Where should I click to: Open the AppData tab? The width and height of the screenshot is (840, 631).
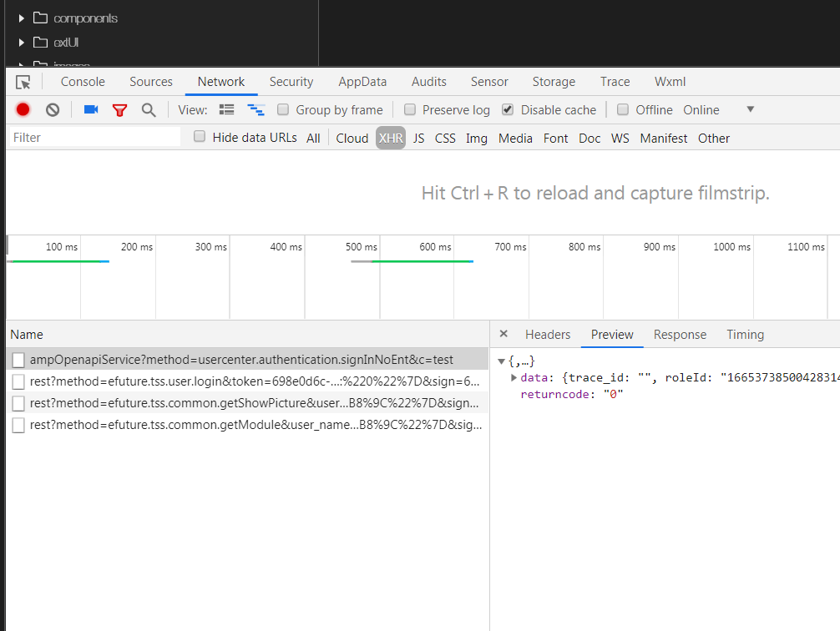pyautogui.click(x=362, y=82)
